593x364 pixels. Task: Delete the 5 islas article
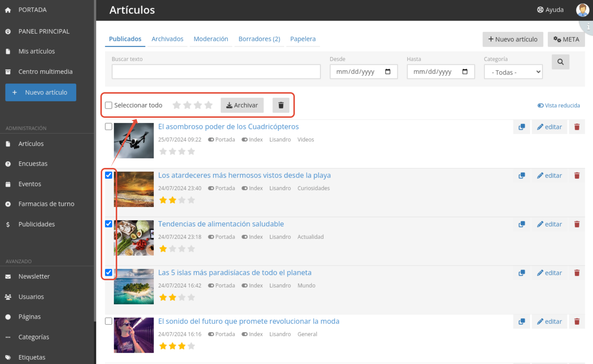coord(577,273)
